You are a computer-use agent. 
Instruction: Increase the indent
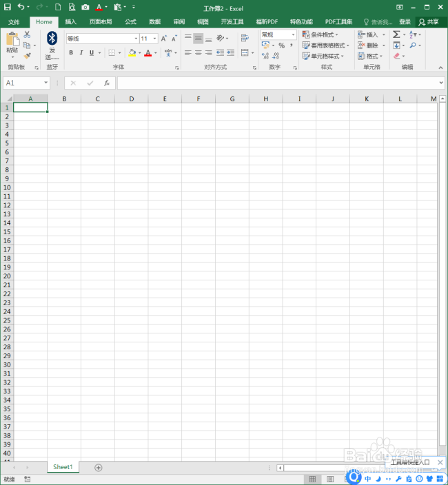230,52
